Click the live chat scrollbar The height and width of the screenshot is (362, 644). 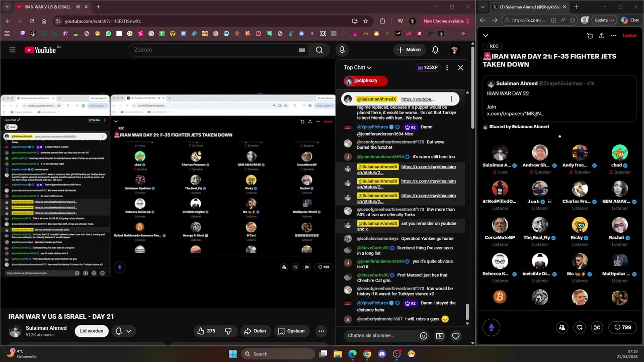tap(467, 313)
